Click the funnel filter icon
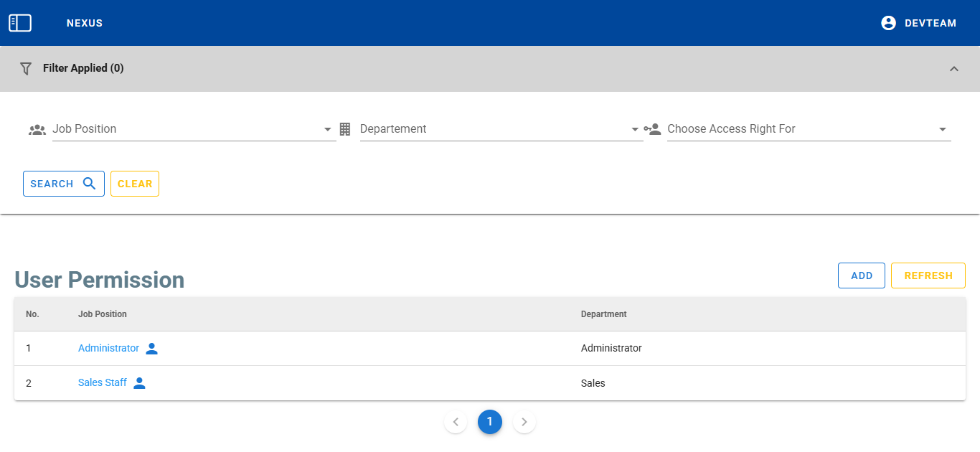Viewport: 980px width, 452px height. (26, 69)
